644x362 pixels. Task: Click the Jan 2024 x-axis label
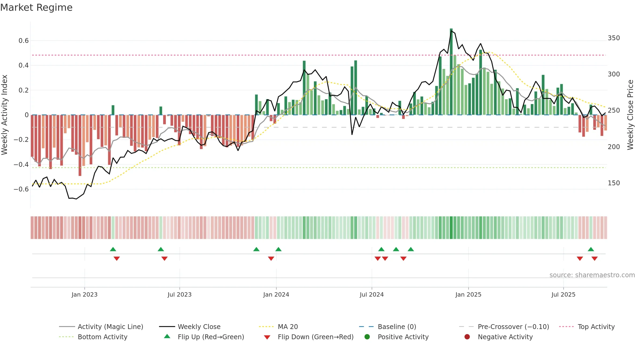pyautogui.click(x=276, y=294)
